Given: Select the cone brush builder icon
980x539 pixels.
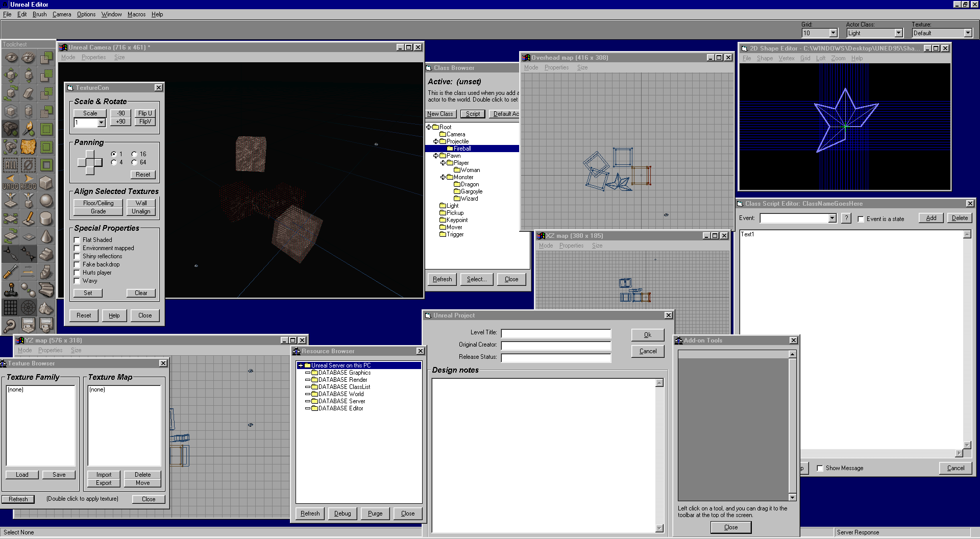Looking at the screenshot, I should click(46, 236).
